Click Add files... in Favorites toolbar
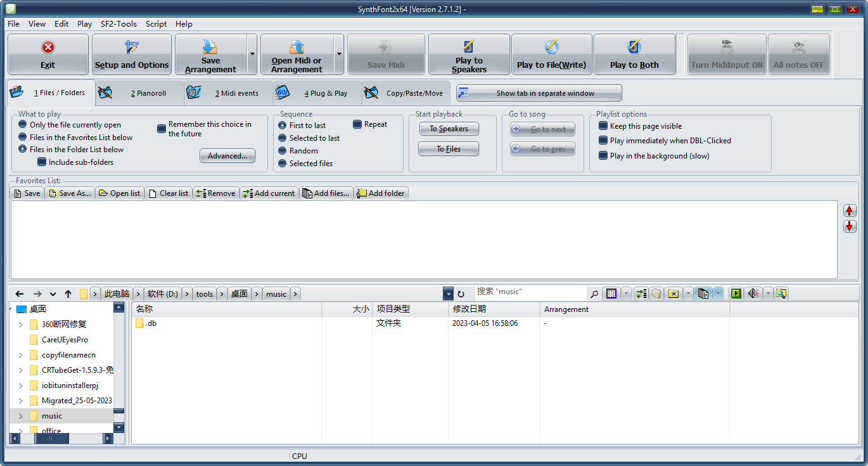Screen dimensions: 868x466 [x=326, y=193]
